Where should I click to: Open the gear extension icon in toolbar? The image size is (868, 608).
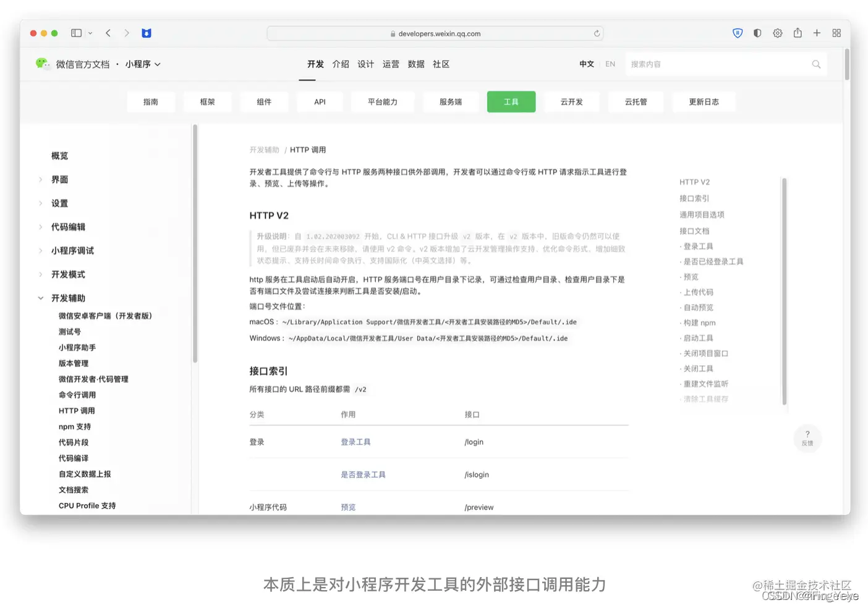coord(778,33)
